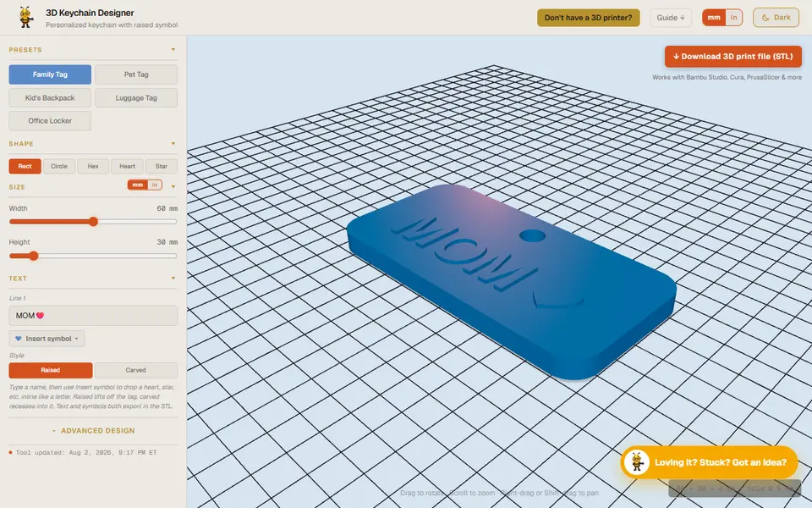Open the Guide dropdown
812x508 pixels.
point(671,18)
